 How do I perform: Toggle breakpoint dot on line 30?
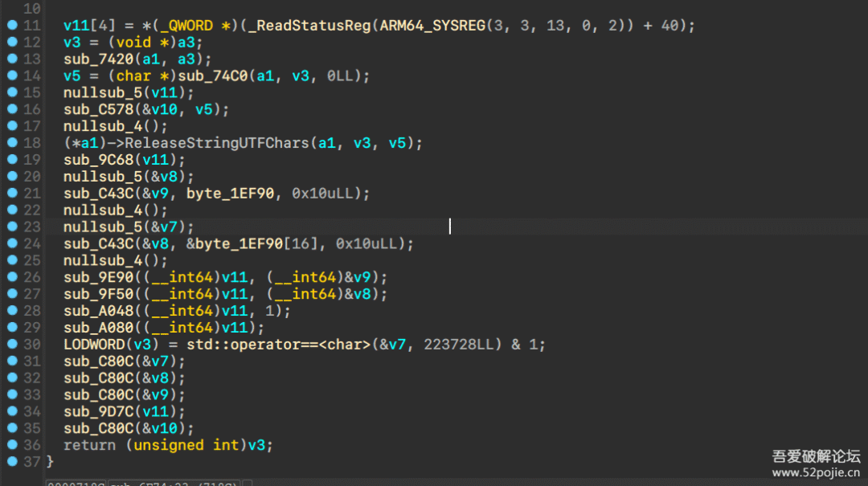12,344
